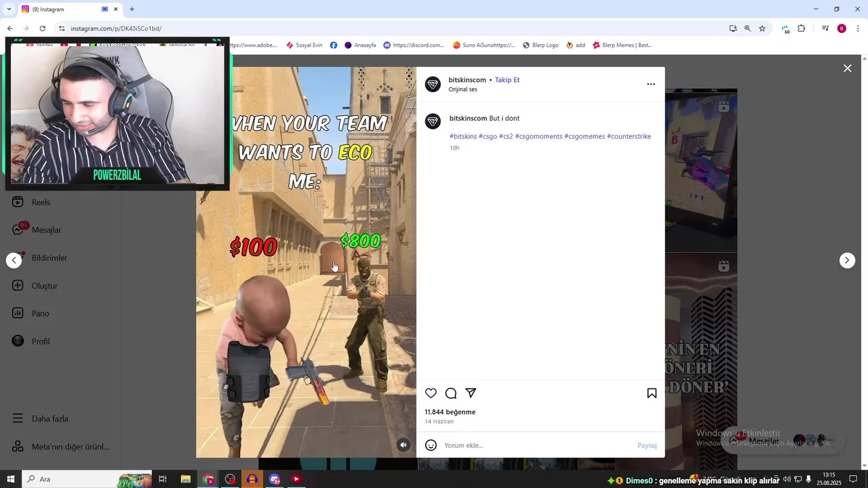Open the Blerp Logo bookmark
The image size is (868, 488).
pos(540,45)
